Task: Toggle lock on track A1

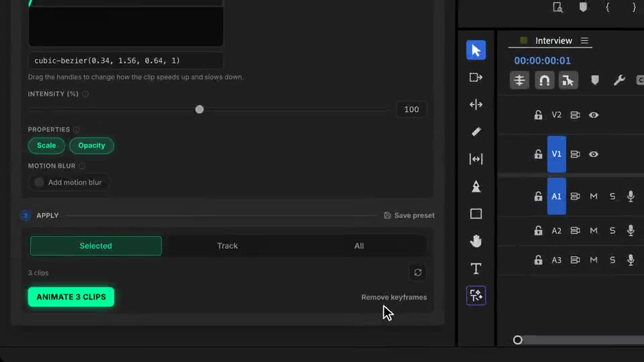Action: point(538,196)
